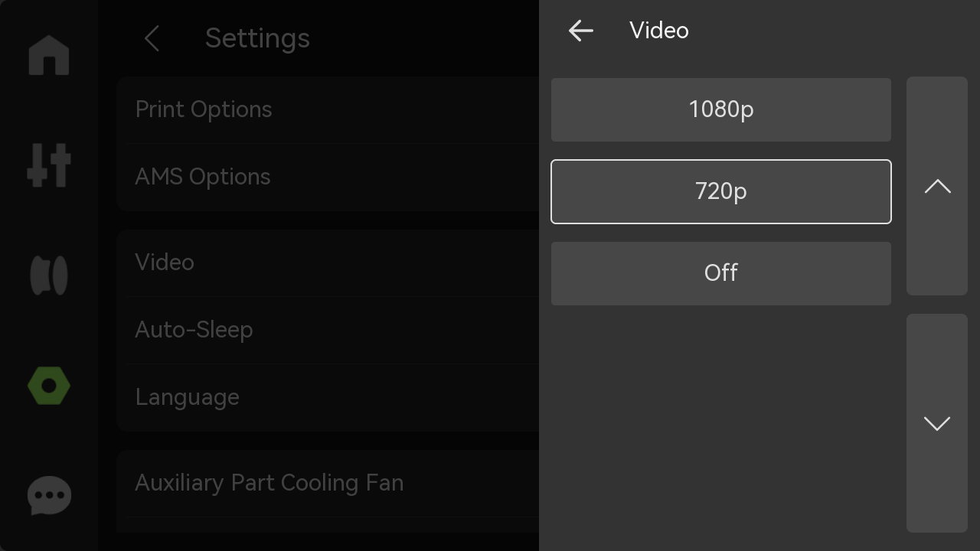980x551 pixels.
Task: Click the Settings page heading
Action: click(257, 38)
